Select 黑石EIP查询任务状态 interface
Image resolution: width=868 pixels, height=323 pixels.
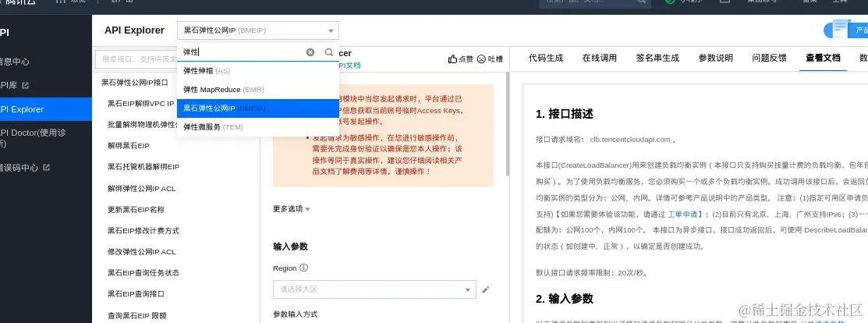click(x=143, y=272)
